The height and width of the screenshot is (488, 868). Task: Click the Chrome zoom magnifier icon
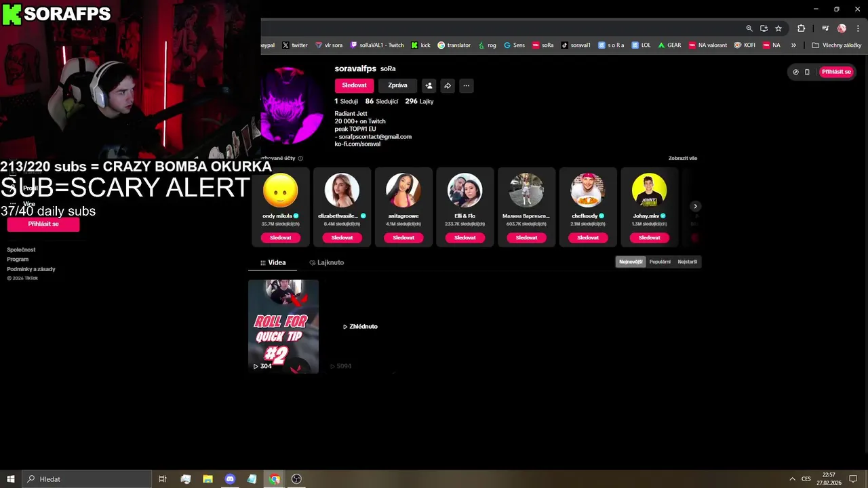coord(749,28)
